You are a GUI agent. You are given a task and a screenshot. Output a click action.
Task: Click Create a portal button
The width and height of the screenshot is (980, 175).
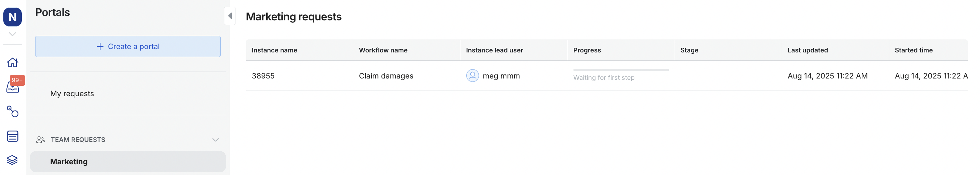128,46
